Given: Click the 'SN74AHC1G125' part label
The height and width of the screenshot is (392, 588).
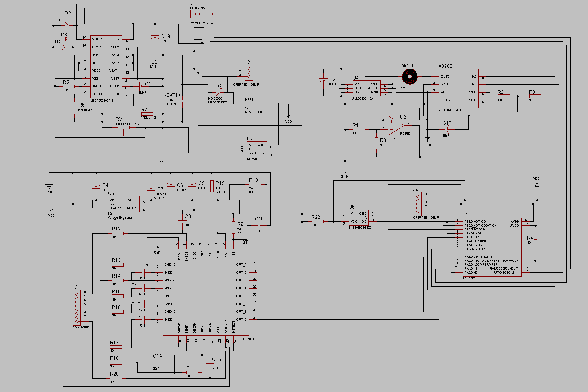Looking at the screenshot, I should [359, 227].
